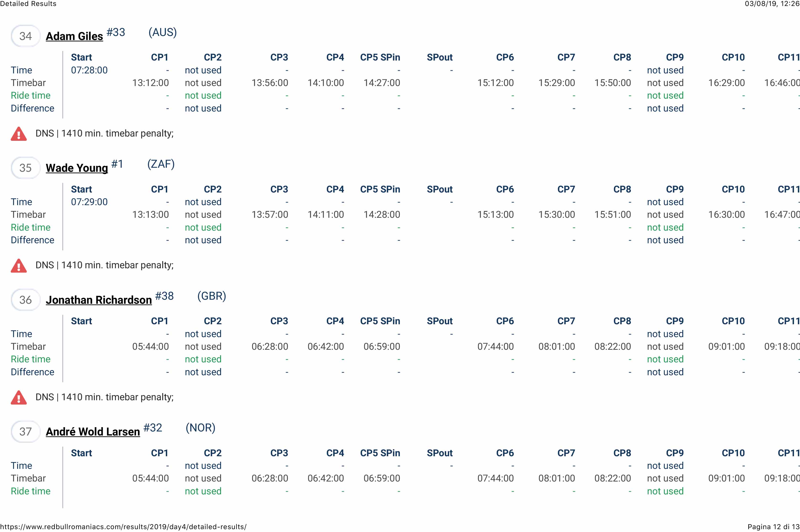The width and height of the screenshot is (800, 532).
Task: Click the warning triangle below Wade Young's table
Action: coord(19,265)
